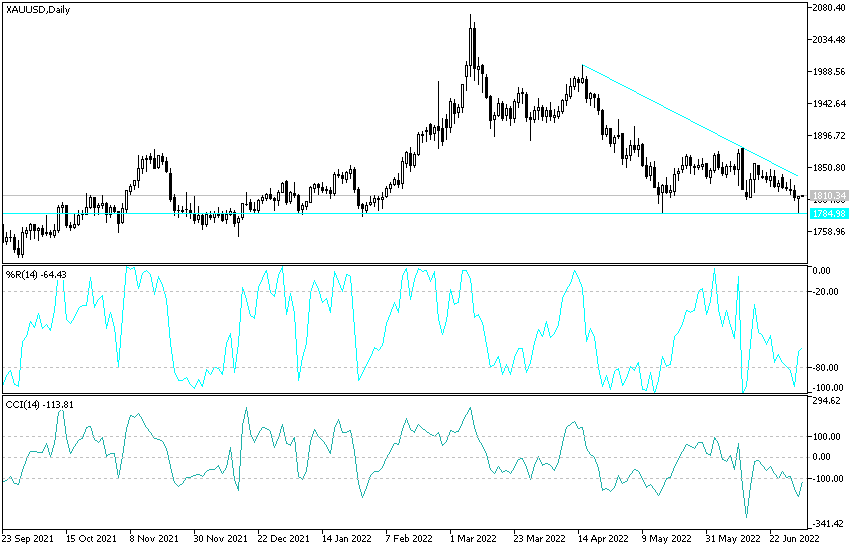Click the 14 Jan 2022 date label
This screenshot has width=860, height=550.
point(347,538)
